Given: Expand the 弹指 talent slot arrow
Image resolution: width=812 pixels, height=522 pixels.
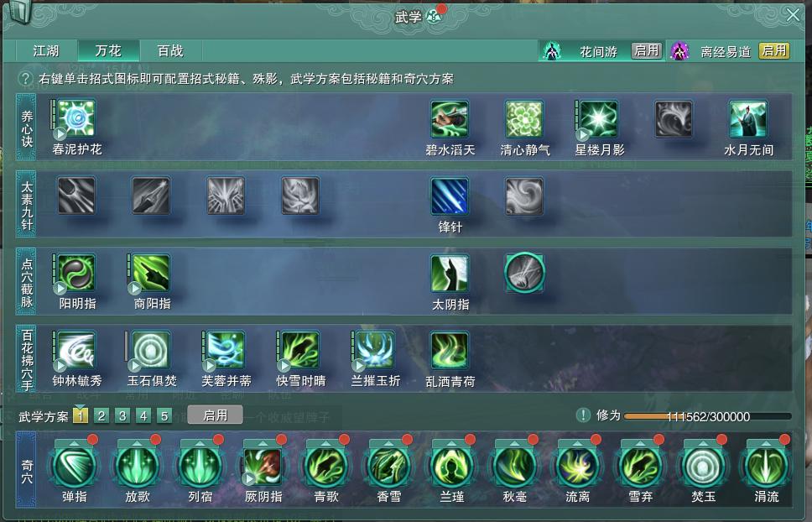Looking at the screenshot, I should (x=75, y=443).
